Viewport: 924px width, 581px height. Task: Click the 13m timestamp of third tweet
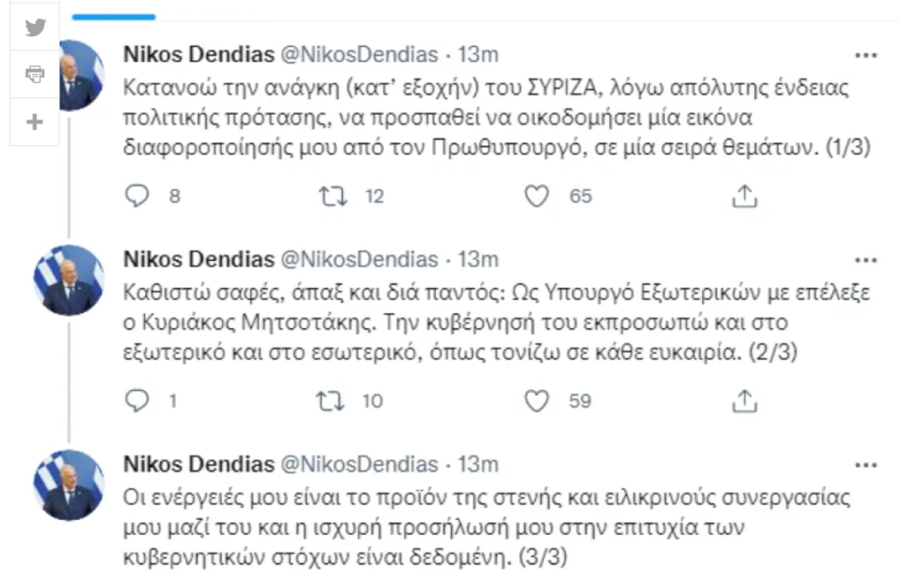pyautogui.click(x=478, y=465)
